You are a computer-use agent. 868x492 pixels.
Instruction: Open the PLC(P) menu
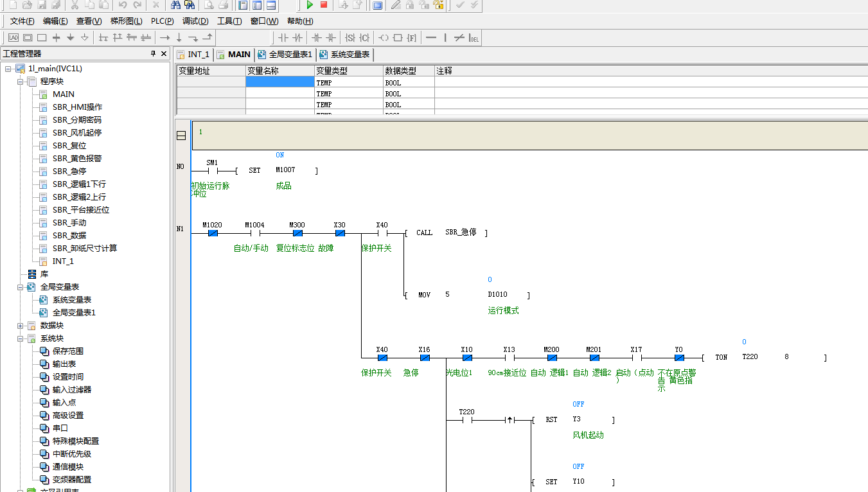(163, 21)
